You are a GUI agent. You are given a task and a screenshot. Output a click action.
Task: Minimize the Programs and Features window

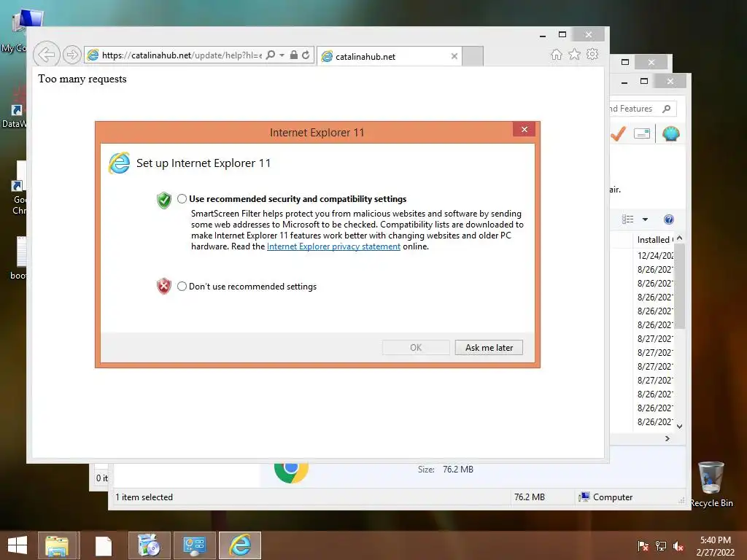(624, 82)
